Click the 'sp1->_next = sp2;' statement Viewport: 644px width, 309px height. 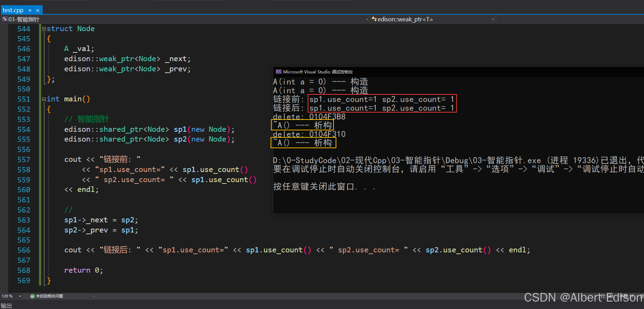(x=101, y=220)
